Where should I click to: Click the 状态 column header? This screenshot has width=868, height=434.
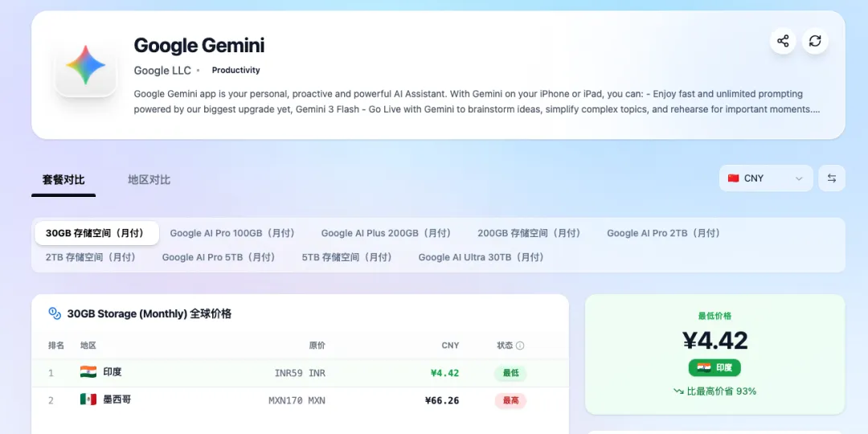[x=505, y=346]
